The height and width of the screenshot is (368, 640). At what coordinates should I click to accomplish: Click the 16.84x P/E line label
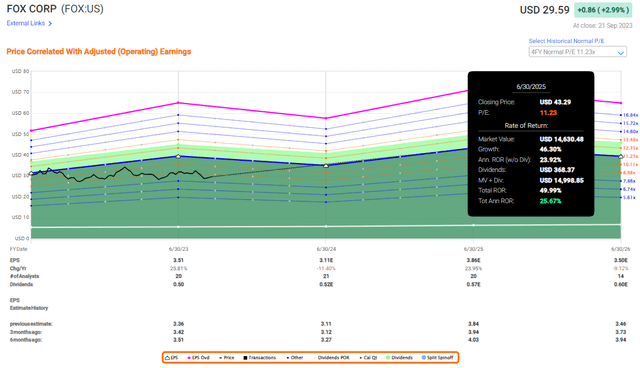(x=631, y=115)
